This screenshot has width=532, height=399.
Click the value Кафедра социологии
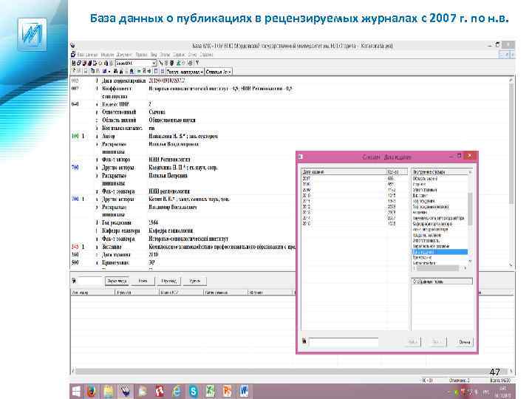point(171,231)
